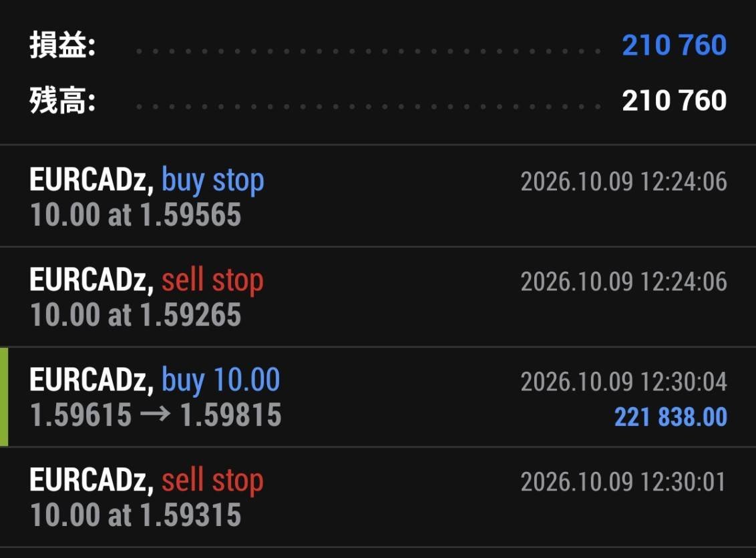This screenshot has height=558, width=756.
Task: Select the blue 210 760 profit value
Action: (x=674, y=45)
